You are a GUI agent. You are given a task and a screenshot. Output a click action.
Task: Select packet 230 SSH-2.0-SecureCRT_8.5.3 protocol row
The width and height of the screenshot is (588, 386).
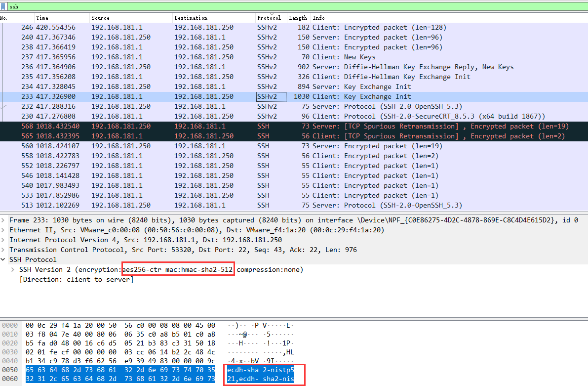point(294,117)
